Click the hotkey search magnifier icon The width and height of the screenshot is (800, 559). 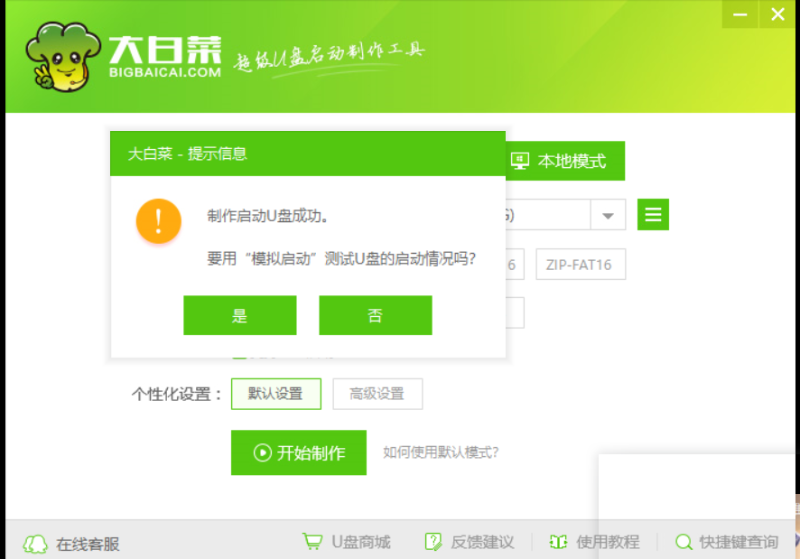tap(684, 542)
